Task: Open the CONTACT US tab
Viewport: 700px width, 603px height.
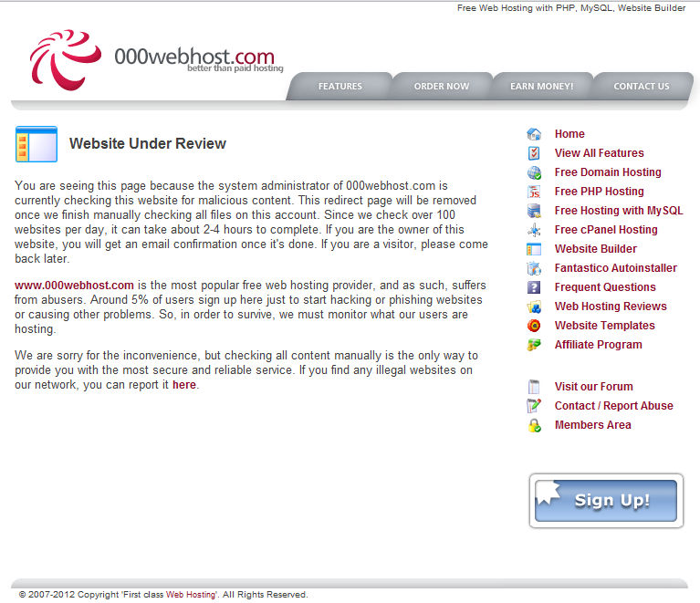Action: [642, 86]
